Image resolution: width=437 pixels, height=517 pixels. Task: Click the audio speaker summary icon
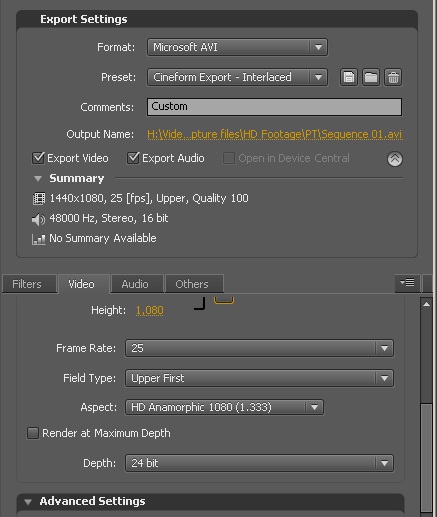pyautogui.click(x=39, y=219)
